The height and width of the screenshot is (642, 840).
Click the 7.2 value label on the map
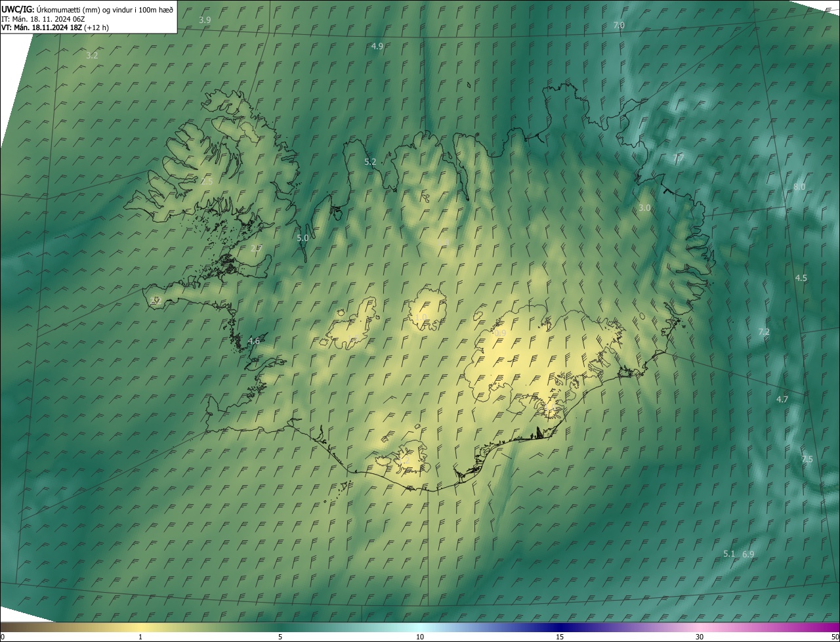pyautogui.click(x=763, y=332)
